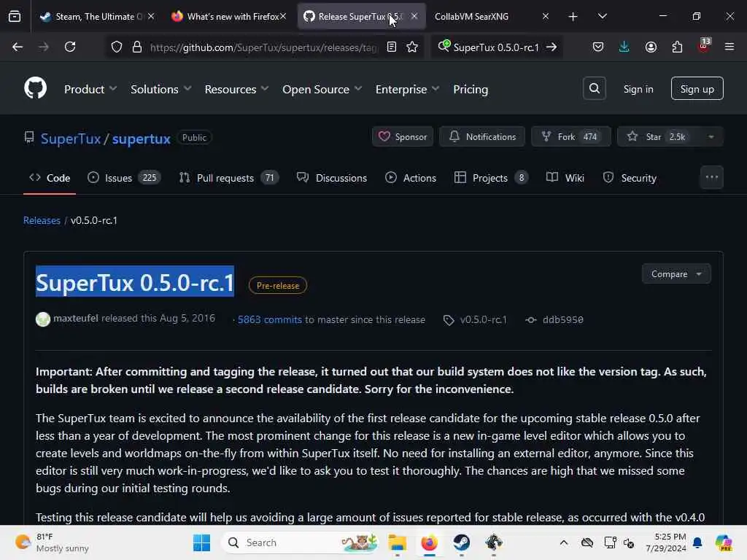
Task: Select the Code tab
Action: click(50, 178)
